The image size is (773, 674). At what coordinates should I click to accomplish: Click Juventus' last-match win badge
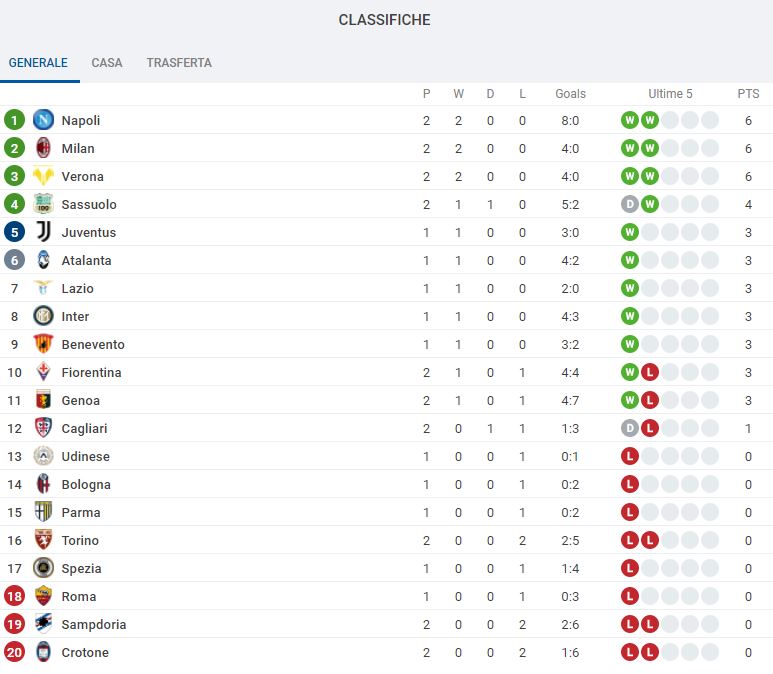pos(629,232)
